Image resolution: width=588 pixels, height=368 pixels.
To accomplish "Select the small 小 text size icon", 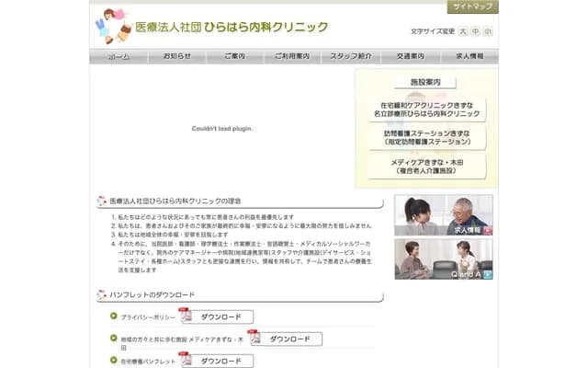I will coord(488,31).
